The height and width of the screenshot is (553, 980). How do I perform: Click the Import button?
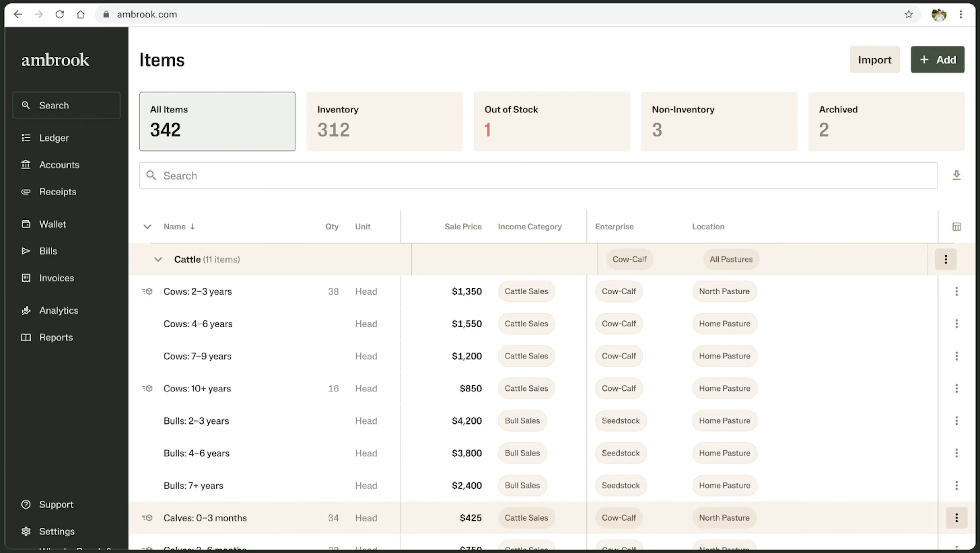click(x=875, y=59)
